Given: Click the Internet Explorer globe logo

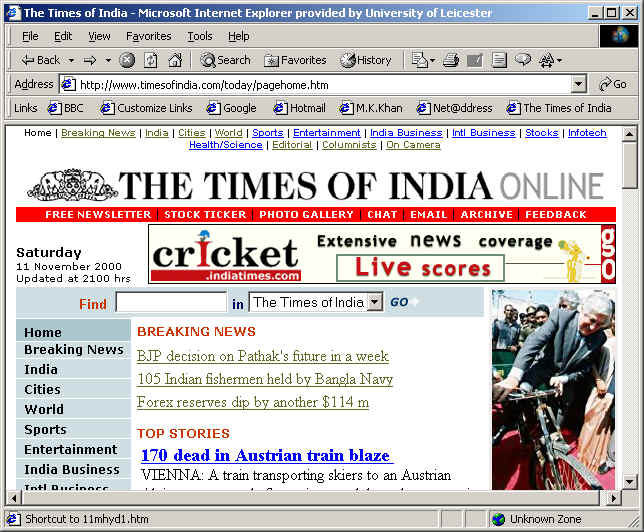Looking at the screenshot, I should point(619,36).
